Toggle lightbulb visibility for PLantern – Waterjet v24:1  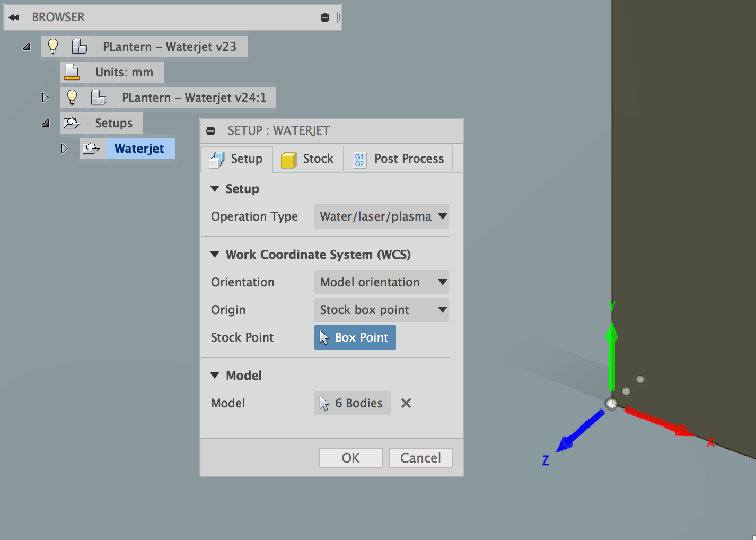(72, 98)
